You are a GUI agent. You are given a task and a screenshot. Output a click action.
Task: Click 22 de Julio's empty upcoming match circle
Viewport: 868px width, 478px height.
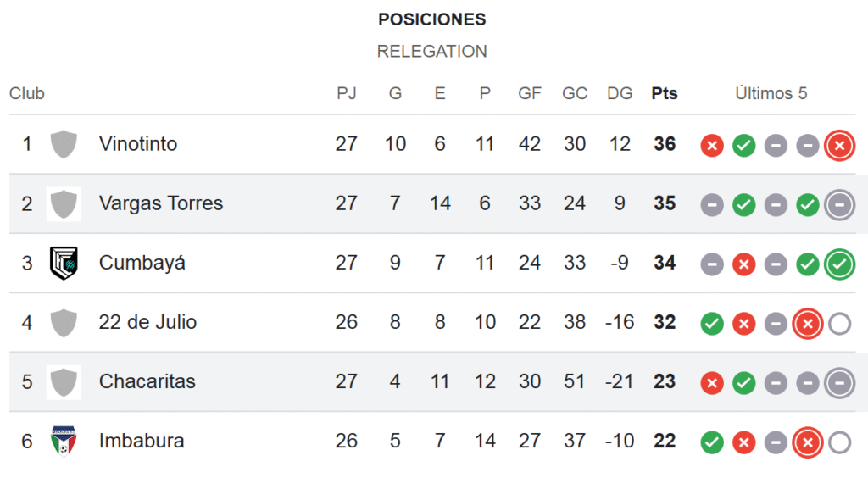(x=840, y=324)
